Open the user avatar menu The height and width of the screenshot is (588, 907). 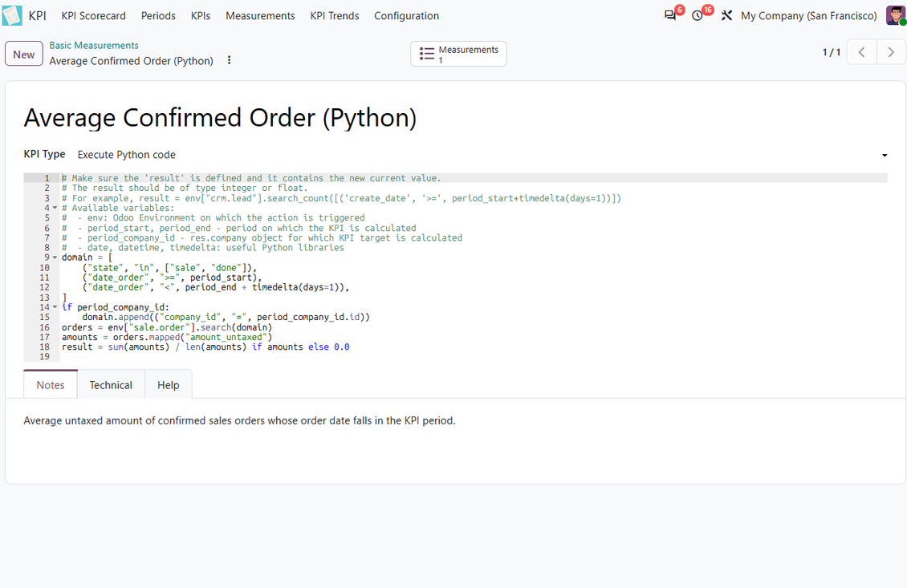(x=896, y=15)
